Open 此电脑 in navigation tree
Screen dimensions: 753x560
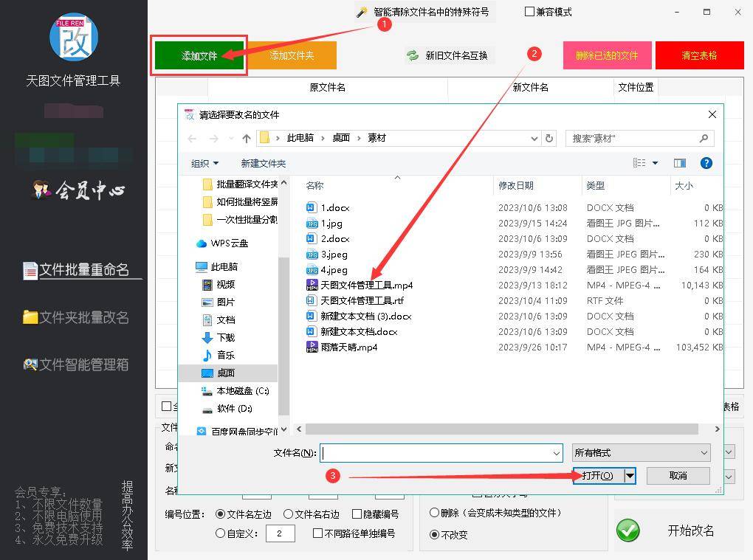(216, 267)
